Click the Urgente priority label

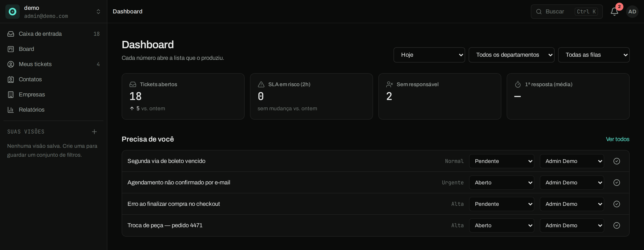pos(453,182)
